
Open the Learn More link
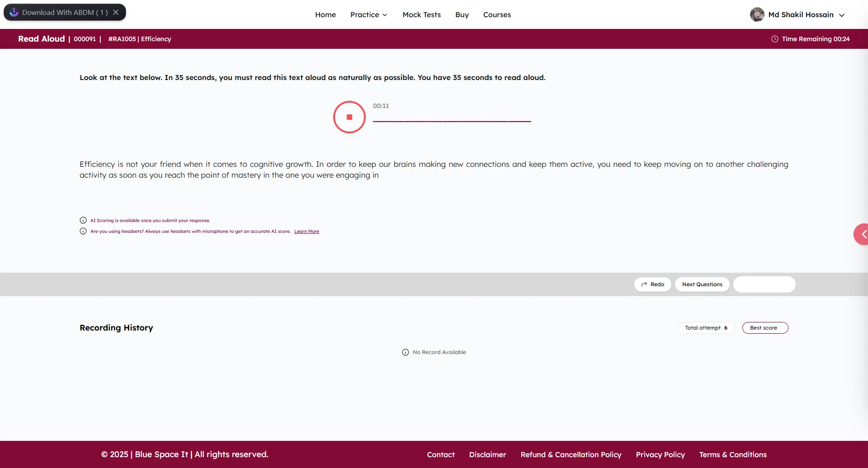(307, 231)
